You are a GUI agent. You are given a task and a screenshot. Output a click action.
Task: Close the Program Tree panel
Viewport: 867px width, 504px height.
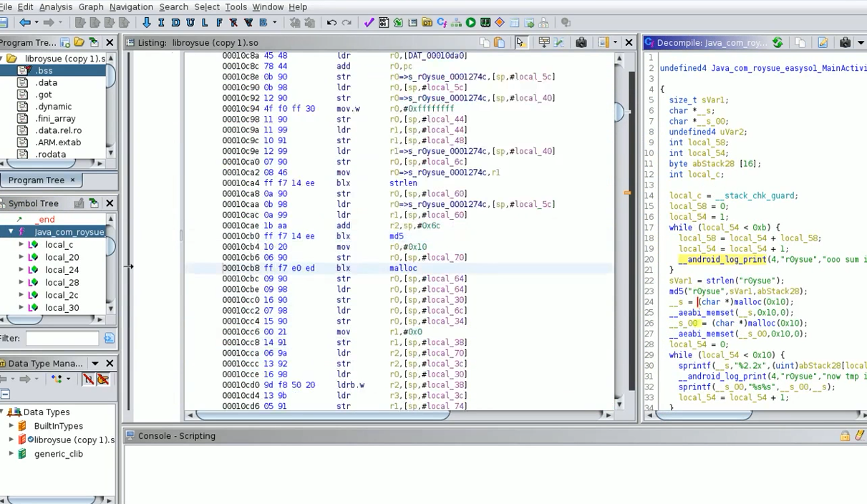point(110,43)
